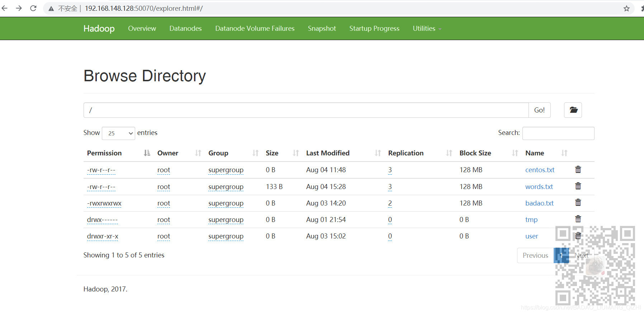Click the Last Modified column header

tap(328, 153)
